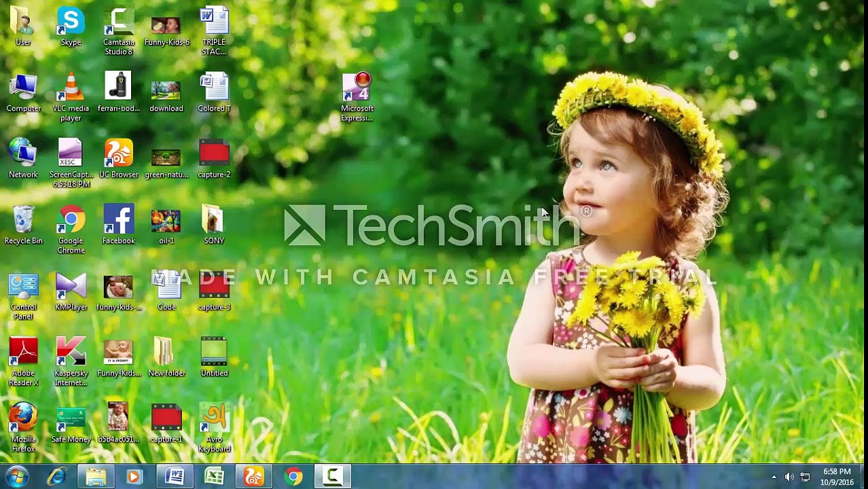Select the Camtasia Studio 8 desktop shortcut
This screenshot has height=489, width=868.
click(x=118, y=31)
